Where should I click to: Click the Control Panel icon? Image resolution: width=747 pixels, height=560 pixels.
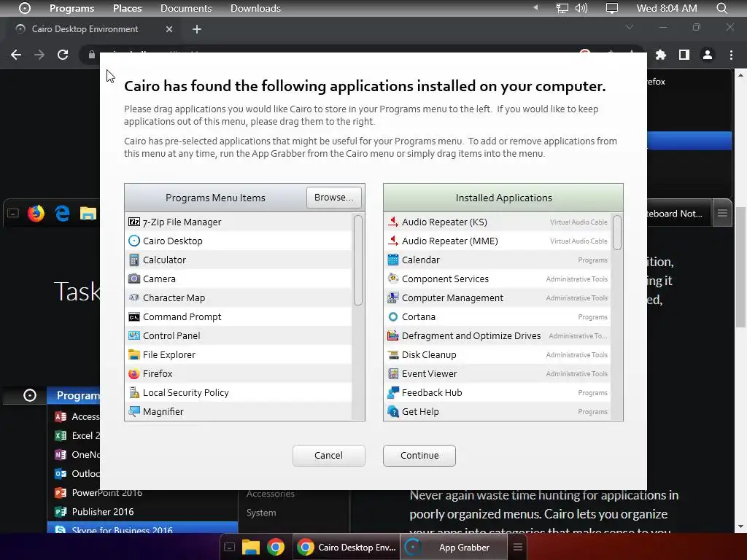click(134, 335)
